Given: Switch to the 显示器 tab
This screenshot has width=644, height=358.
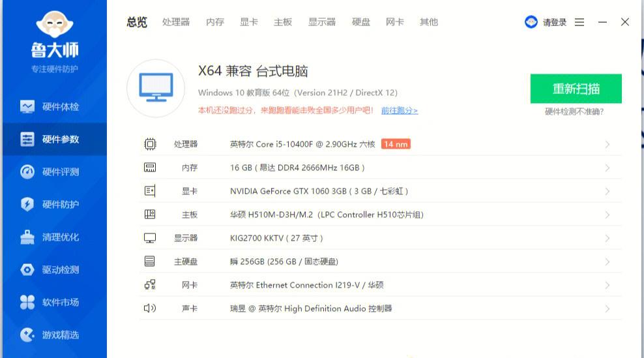Looking at the screenshot, I should [x=322, y=22].
